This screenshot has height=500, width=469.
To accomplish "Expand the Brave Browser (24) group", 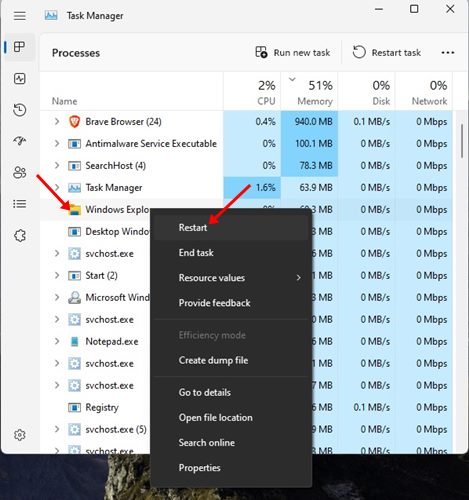I will coord(57,122).
